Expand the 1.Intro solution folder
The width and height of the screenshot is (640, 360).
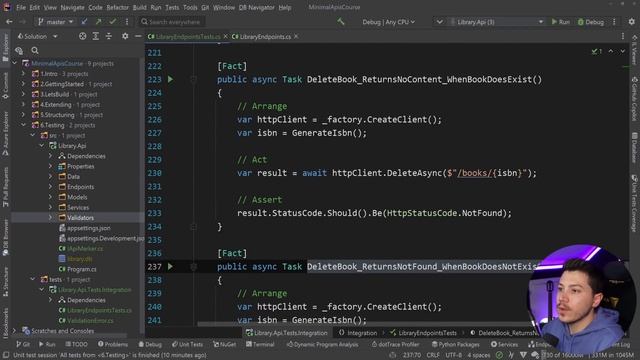[x=24, y=73]
